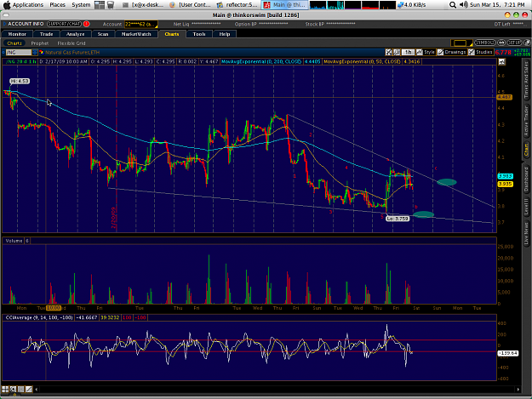Select the main Charts tab
The height and width of the screenshot is (399, 532).
point(172,34)
